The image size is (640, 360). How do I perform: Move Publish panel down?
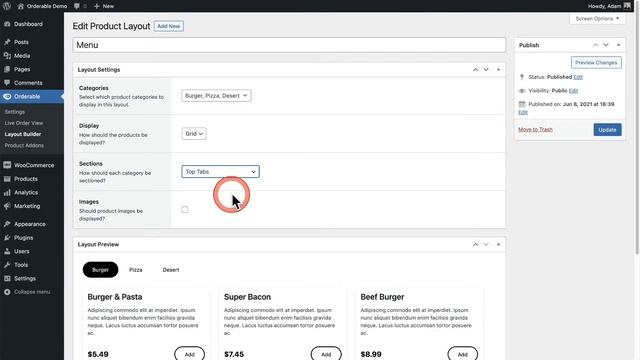(606, 45)
